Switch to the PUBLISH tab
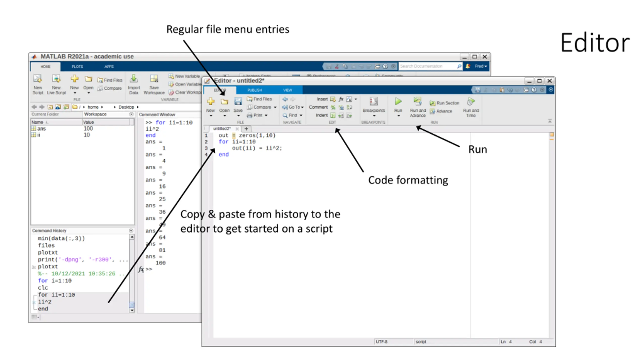Screen dimensions: 644x362 click(254, 90)
